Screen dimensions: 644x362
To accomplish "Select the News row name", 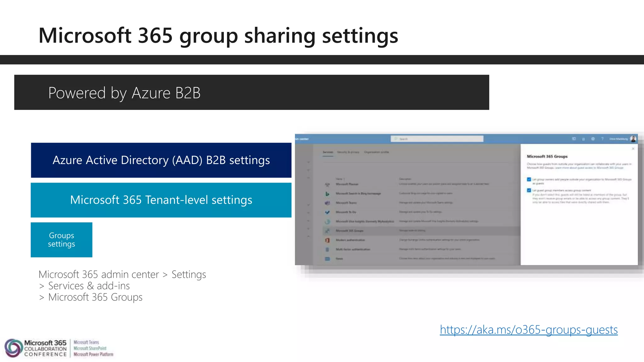I will [x=339, y=259].
